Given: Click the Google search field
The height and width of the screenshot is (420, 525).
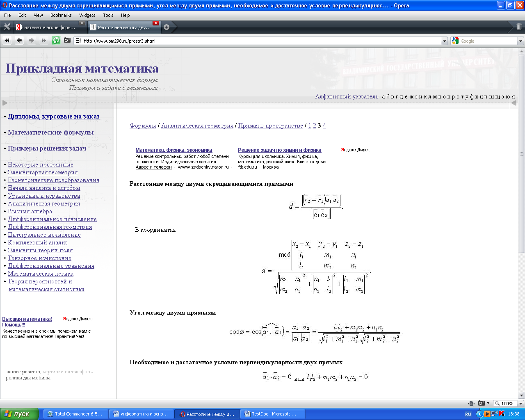Looking at the screenshot, I should (488, 41).
